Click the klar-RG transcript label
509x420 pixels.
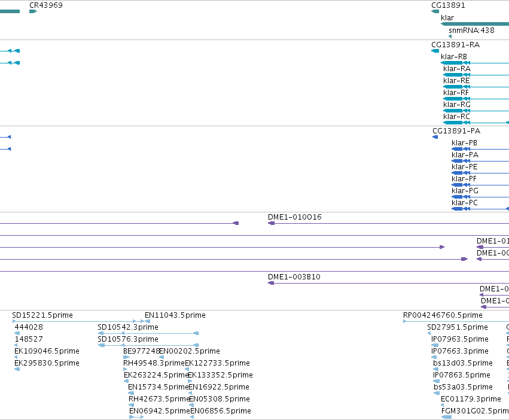click(457, 105)
